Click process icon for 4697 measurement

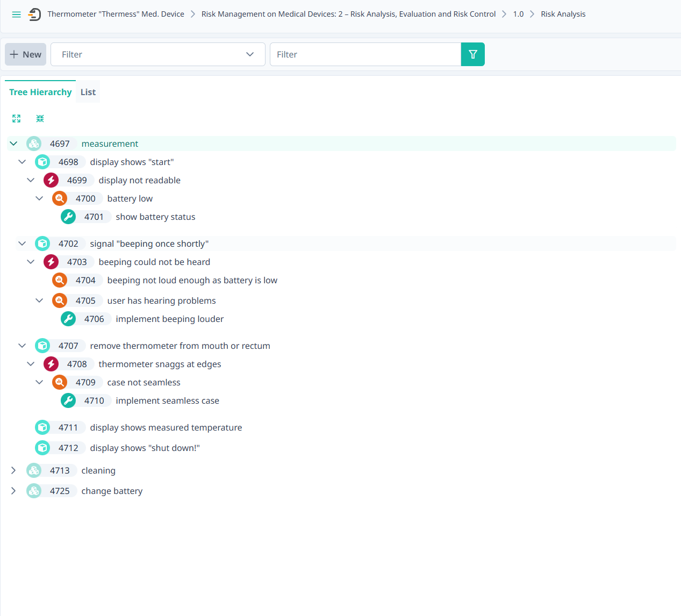coord(34,144)
